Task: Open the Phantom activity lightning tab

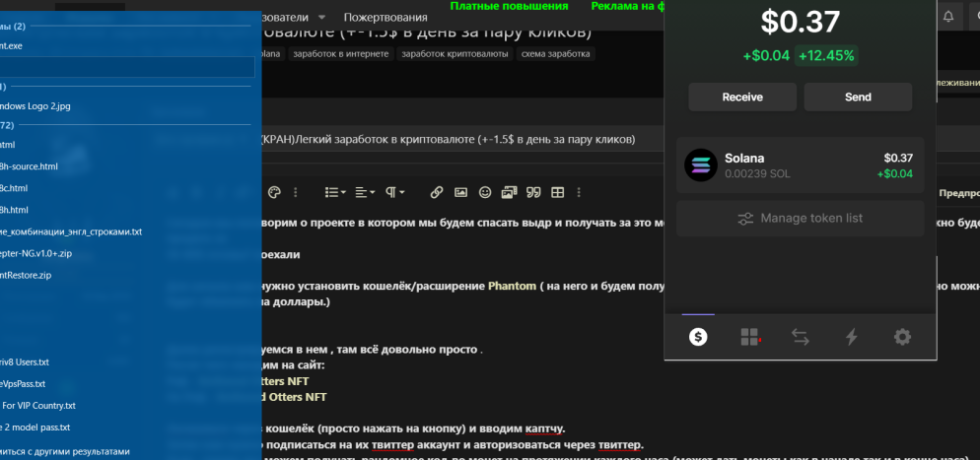Action: click(x=851, y=337)
